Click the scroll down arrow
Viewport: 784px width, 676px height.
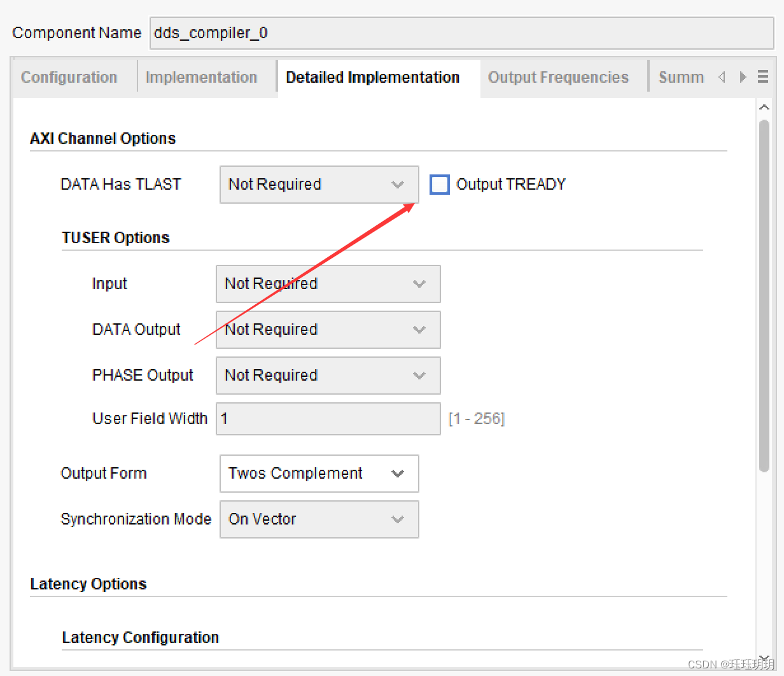coord(764,658)
